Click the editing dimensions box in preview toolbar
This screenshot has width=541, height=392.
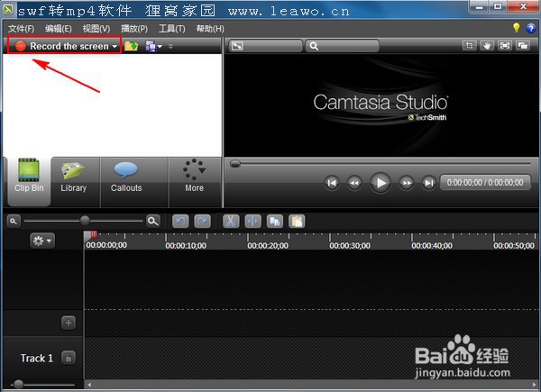[x=265, y=46]
